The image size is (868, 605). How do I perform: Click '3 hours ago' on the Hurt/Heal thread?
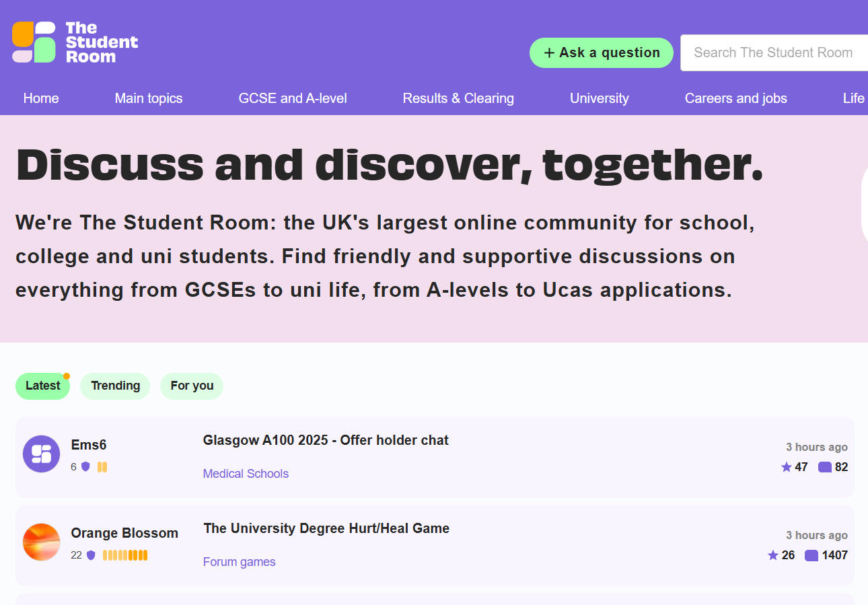pyautogui.click(x=817, y=536)
